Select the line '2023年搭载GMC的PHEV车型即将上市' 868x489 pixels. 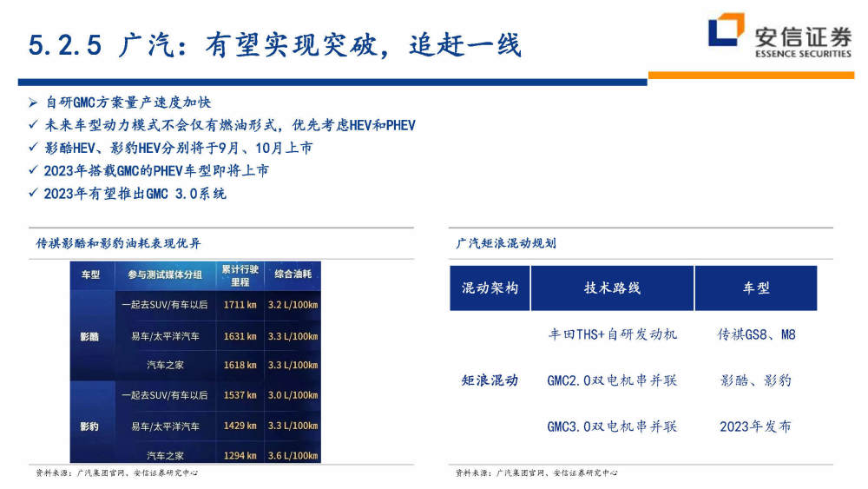pyautogui.click(x=156, y=170)
